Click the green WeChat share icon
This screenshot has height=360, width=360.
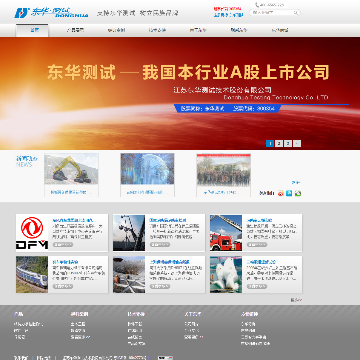[298, 193]
